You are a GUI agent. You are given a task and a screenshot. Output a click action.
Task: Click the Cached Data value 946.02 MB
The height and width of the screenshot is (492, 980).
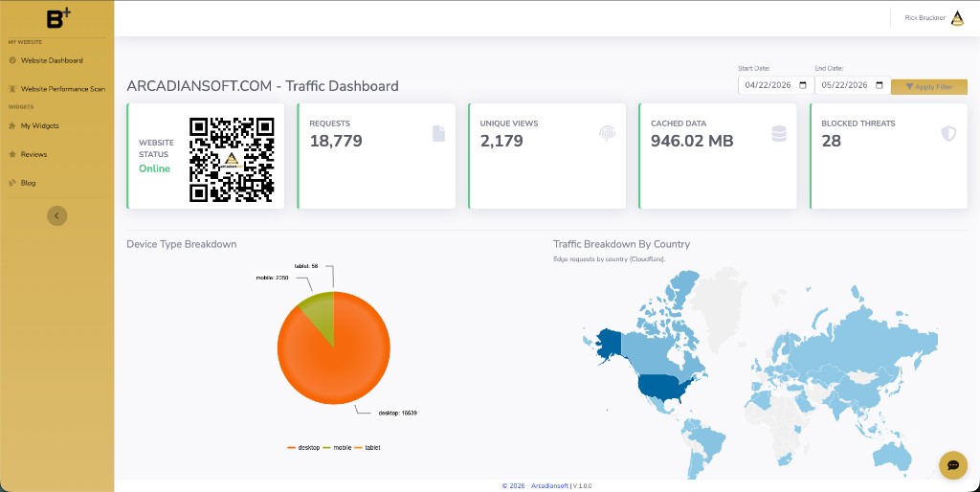692,142
